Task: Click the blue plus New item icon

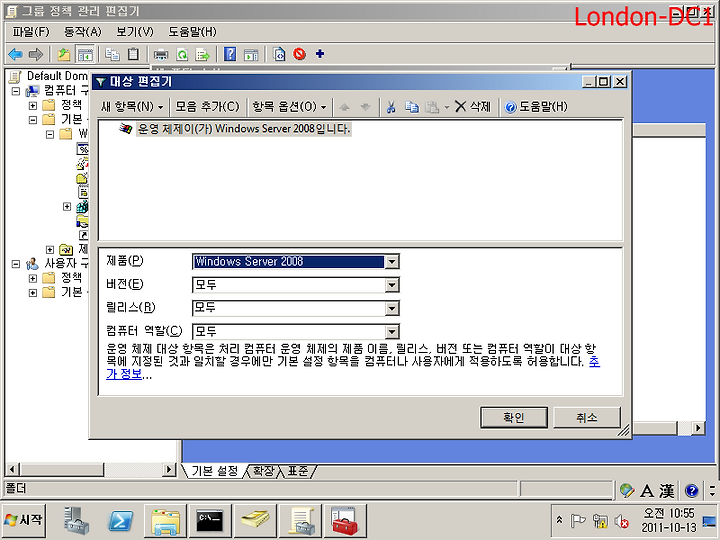Action: coord(320,54)
